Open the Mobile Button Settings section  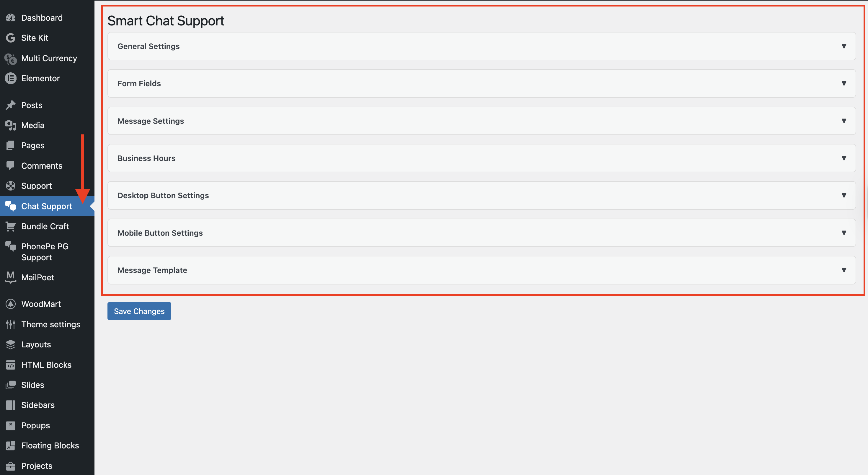(481, 232)
